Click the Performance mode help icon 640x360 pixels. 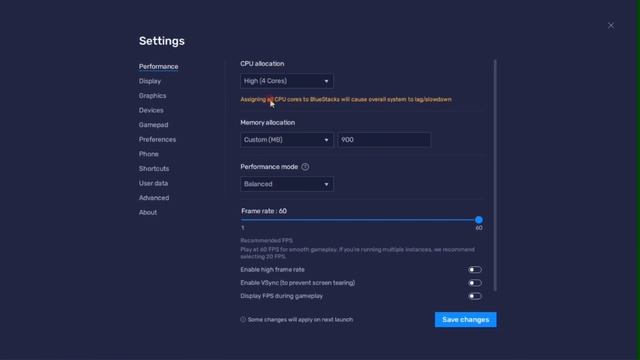pyautogui.click(x=305, y=167)
